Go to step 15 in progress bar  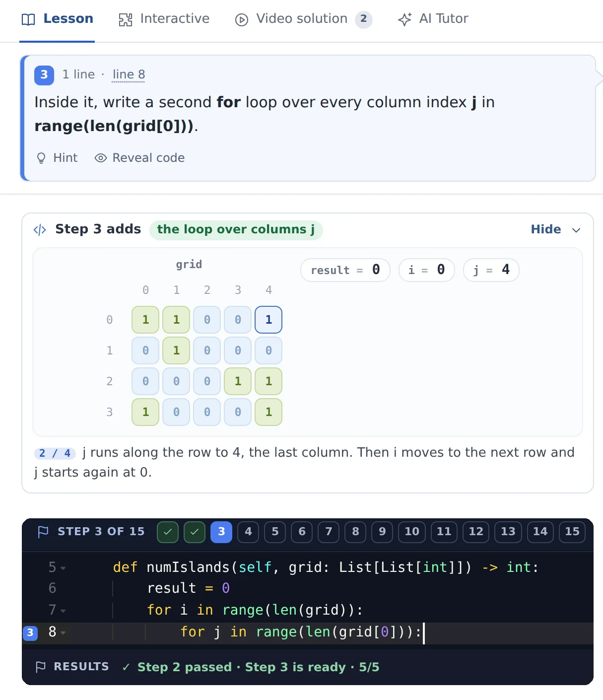(572, 532)
